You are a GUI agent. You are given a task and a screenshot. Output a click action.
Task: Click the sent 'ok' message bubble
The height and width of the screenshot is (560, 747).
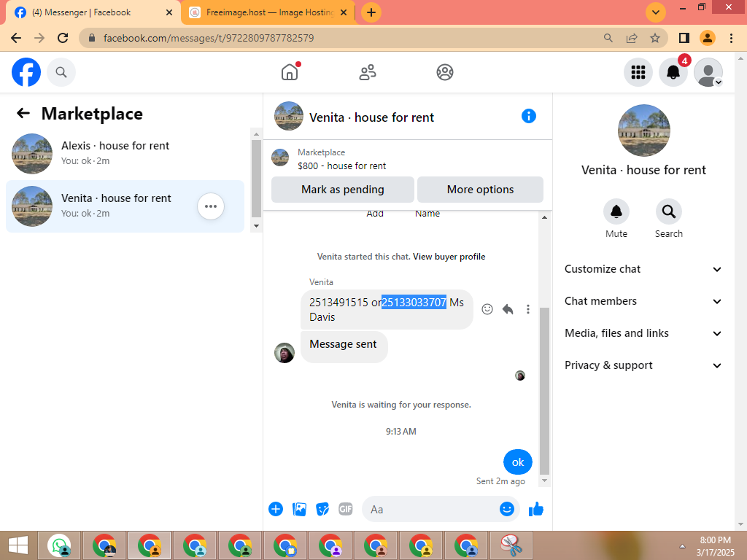pos(518,462)
